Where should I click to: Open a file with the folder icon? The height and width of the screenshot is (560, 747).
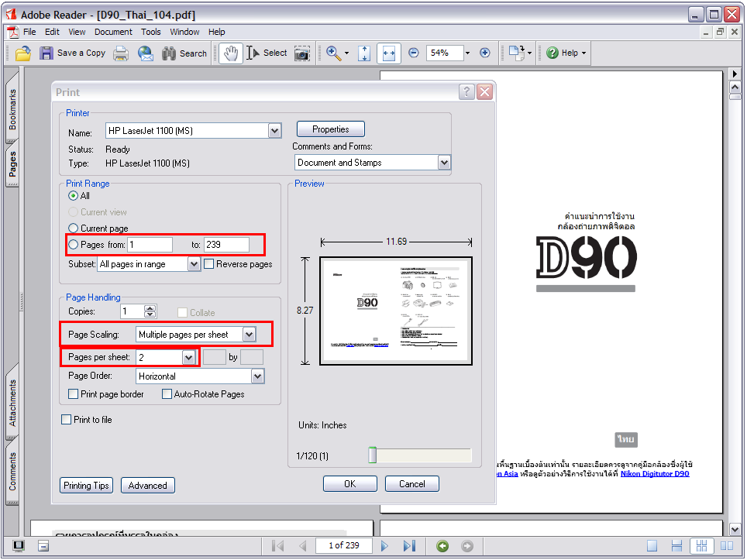coord(23,53)
